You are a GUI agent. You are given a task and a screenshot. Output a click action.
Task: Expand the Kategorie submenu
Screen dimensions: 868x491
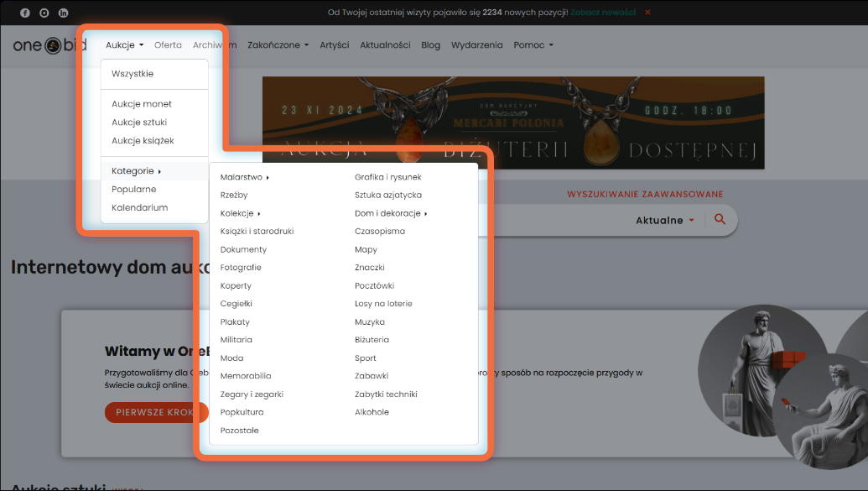(x=154, y=170)
